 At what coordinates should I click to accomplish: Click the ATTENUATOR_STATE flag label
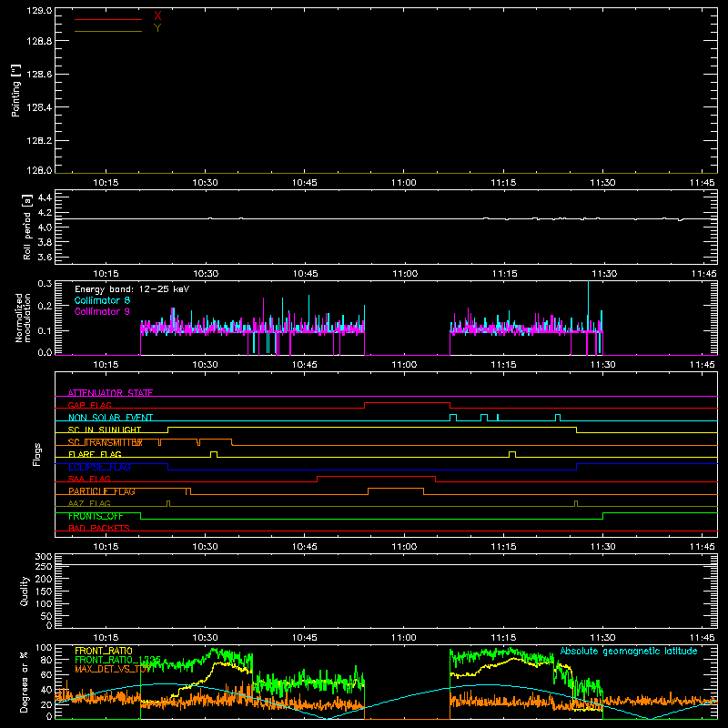(110, 393)
